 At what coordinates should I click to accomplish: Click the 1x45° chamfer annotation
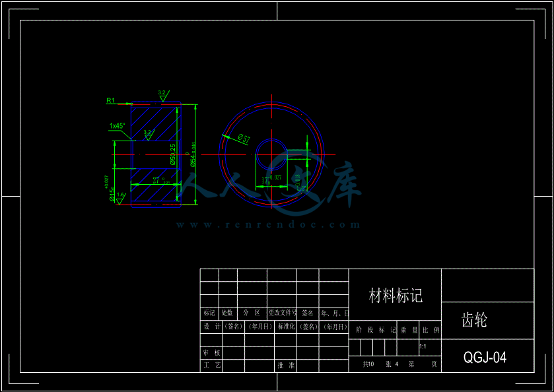tap(118, 126)
